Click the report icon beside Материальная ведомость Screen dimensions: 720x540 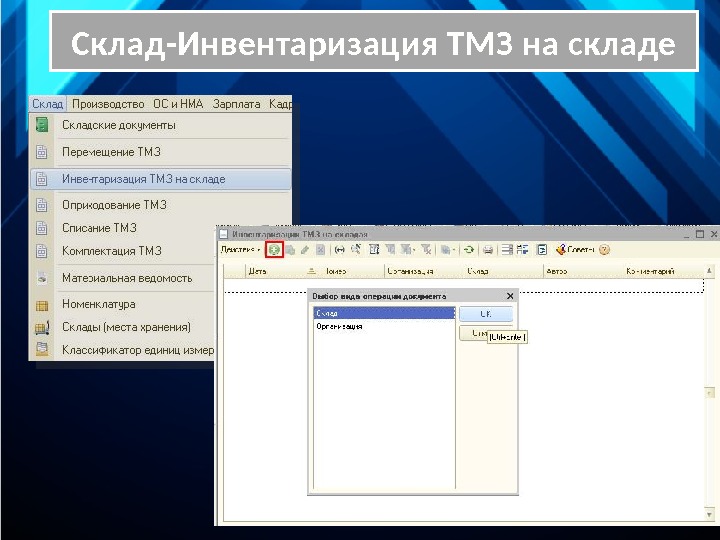tap(42, 278)
